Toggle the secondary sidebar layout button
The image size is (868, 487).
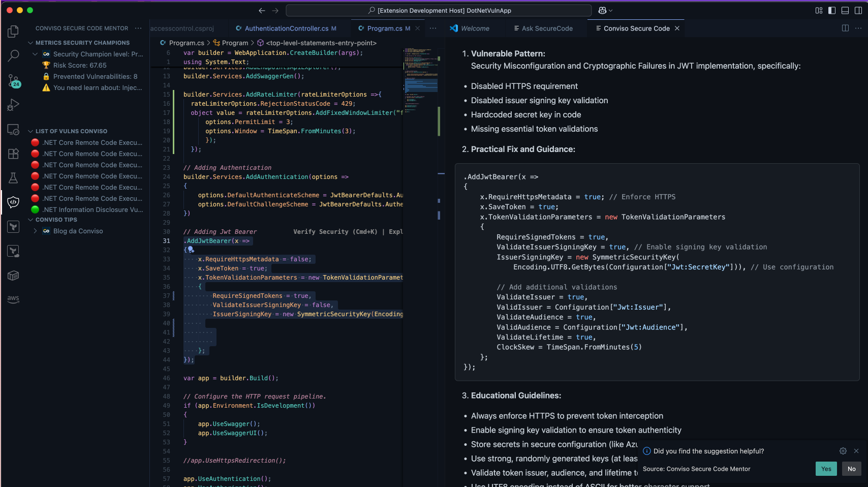858,11
